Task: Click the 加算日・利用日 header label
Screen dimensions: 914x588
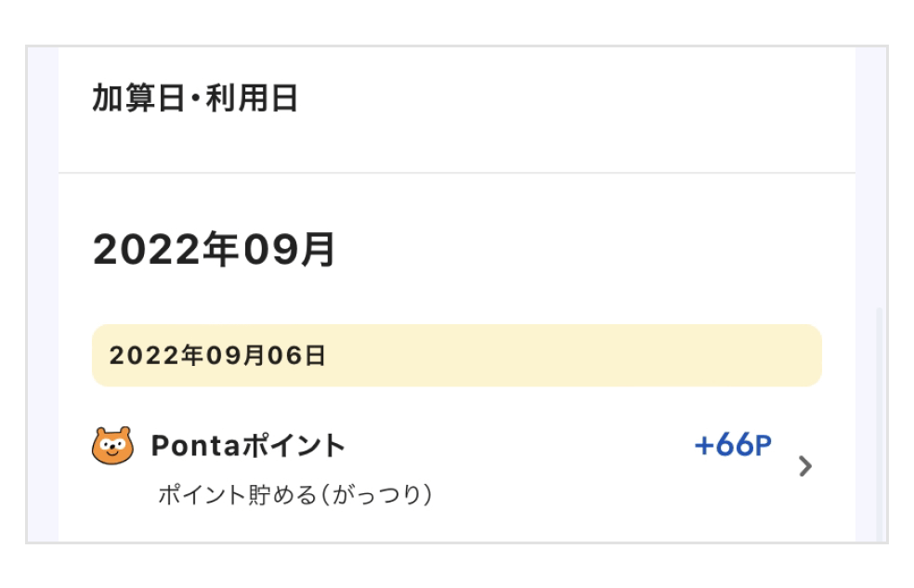Action: [195, 98]
